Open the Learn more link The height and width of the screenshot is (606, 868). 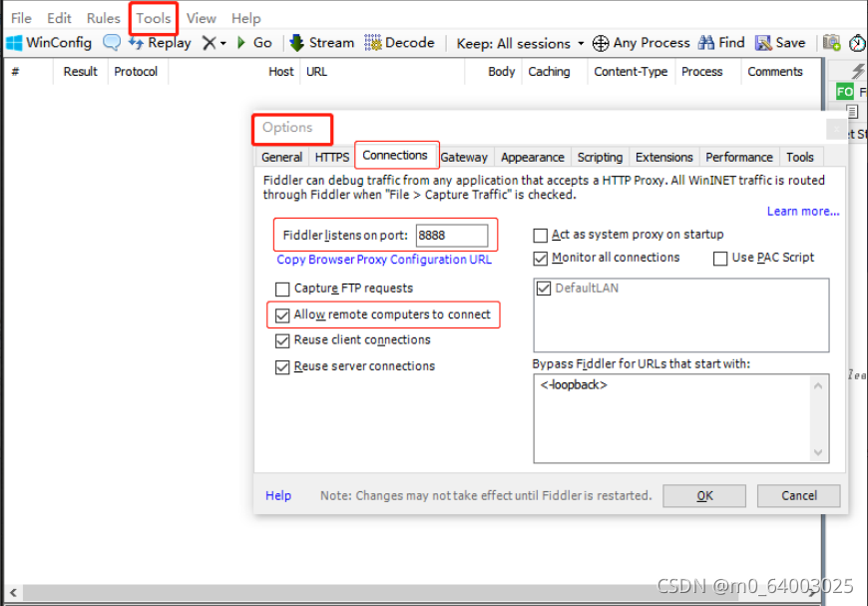(803, 212)
